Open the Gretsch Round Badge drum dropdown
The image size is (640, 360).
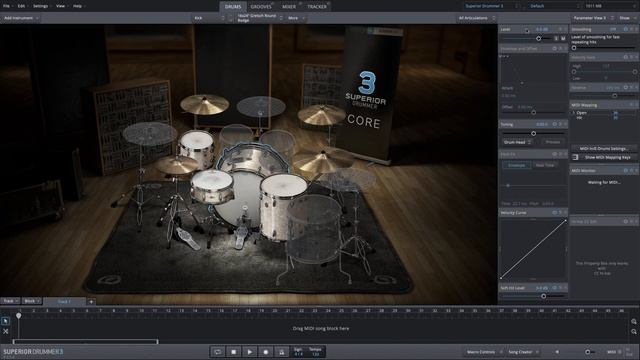[259, 18]
